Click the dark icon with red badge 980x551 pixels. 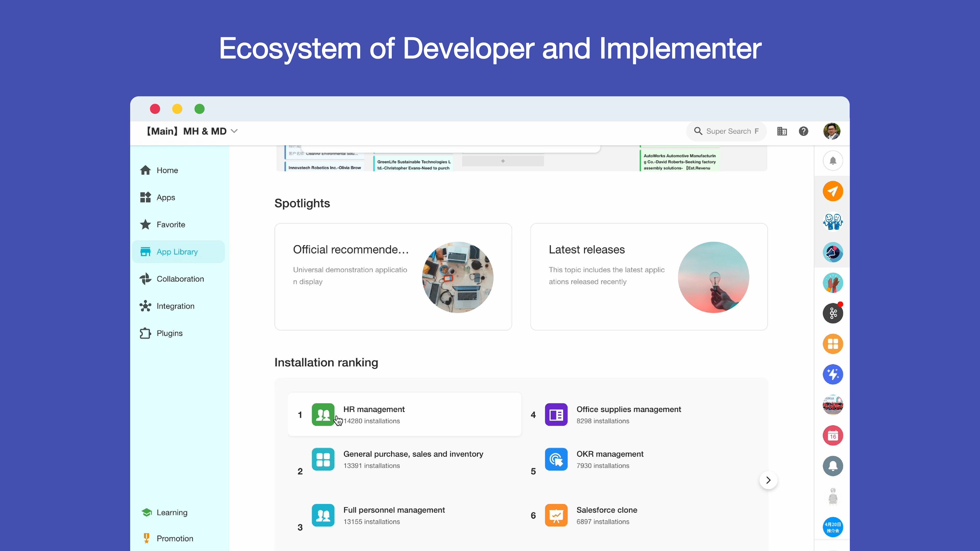pos(832,313)
